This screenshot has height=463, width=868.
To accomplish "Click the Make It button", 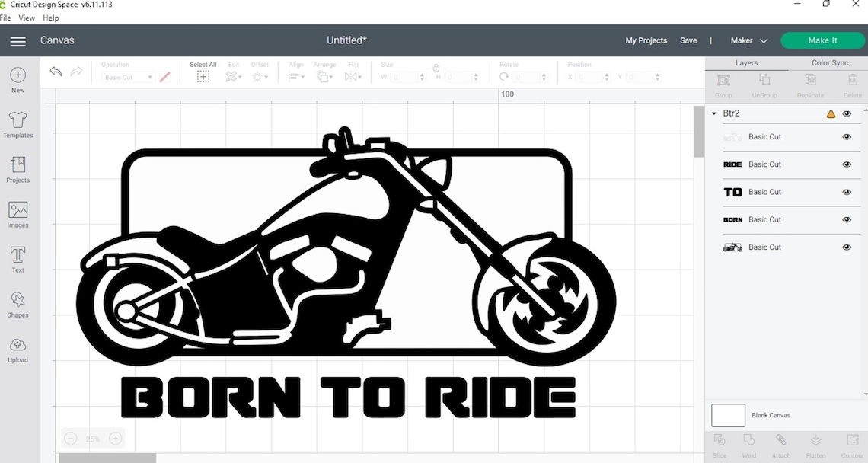I will (822, 40).
